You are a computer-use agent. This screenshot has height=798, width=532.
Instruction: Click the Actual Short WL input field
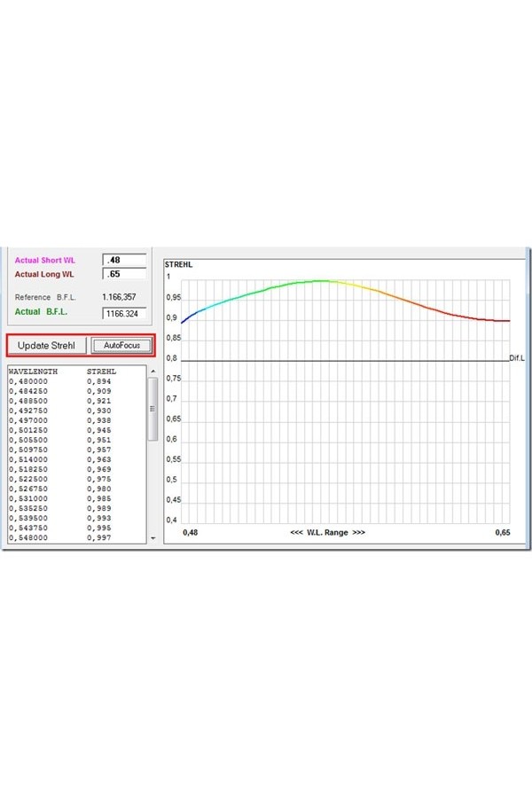pos(123,261)
